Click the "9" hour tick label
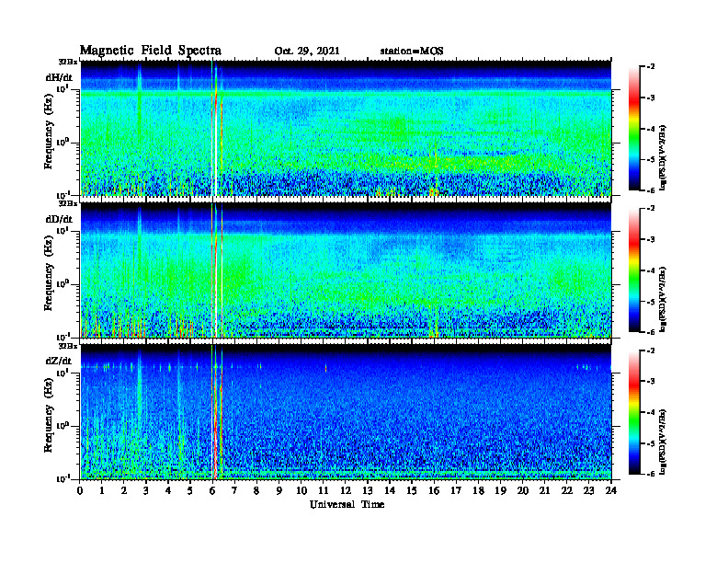 tap(279, 491)
